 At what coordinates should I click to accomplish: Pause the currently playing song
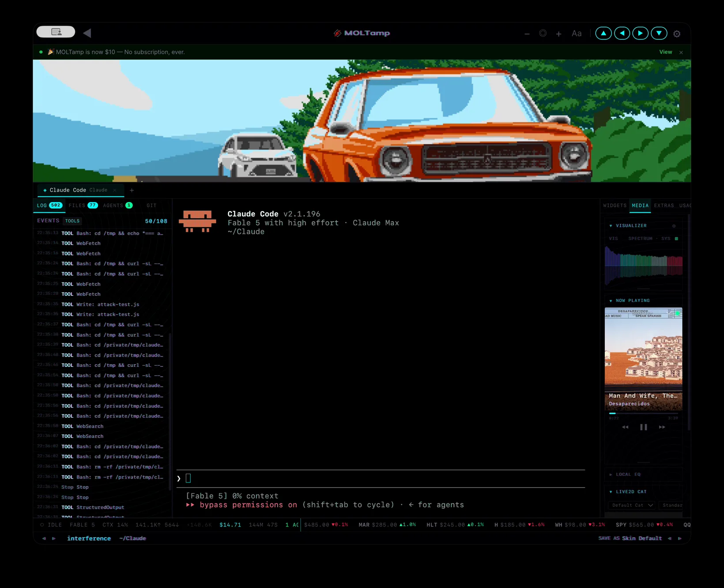(644, 427)
